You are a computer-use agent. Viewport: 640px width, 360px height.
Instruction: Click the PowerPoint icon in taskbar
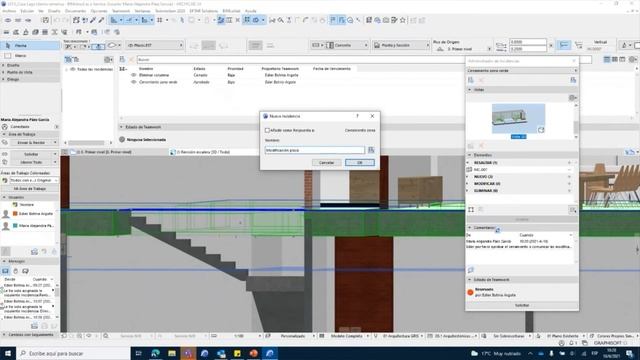[253, 353]
